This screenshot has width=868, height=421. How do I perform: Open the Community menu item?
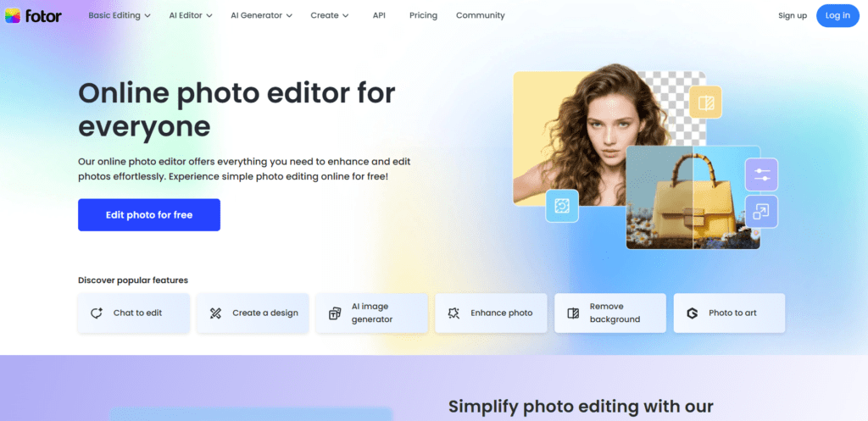[480, 15]
